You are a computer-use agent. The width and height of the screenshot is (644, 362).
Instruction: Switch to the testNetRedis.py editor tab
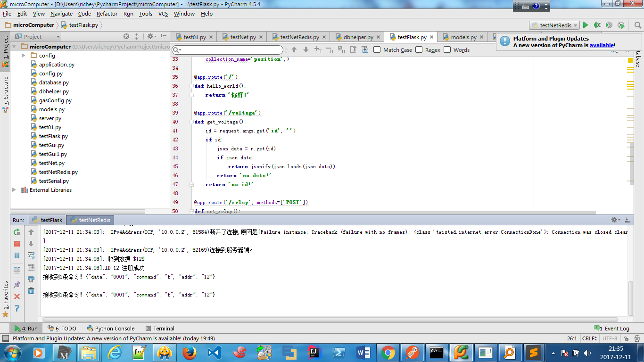(x=299, y=37)
